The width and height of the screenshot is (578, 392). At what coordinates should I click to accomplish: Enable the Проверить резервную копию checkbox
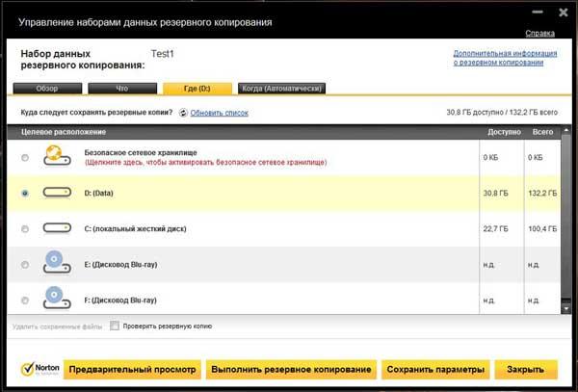[x=115, y=326]
